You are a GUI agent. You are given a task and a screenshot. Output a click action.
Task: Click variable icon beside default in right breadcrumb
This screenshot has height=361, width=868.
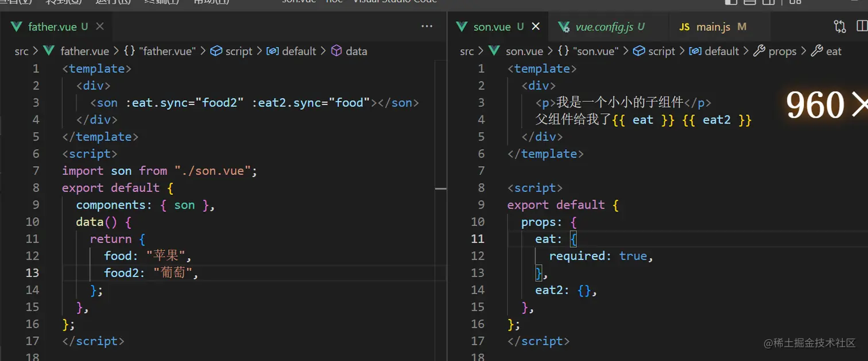(695, 51)
